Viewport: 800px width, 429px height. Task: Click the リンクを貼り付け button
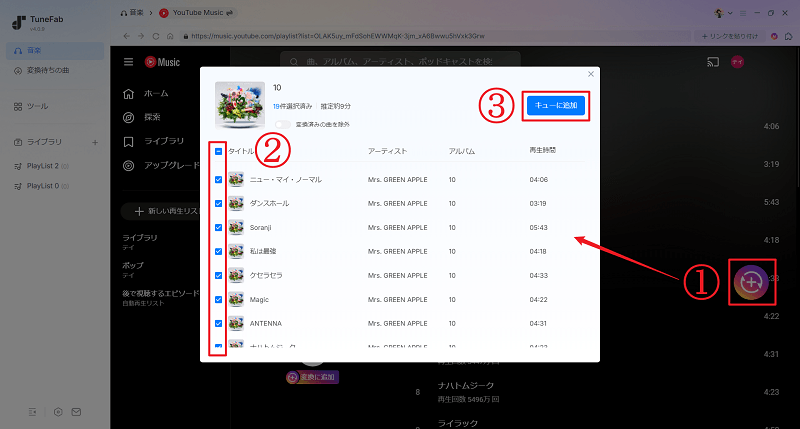click(730, 36)
